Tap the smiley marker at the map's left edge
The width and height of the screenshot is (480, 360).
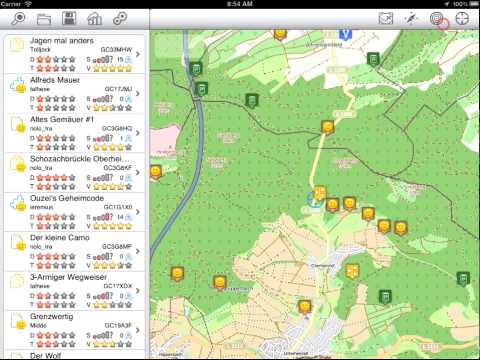click(x=155, y=172)
